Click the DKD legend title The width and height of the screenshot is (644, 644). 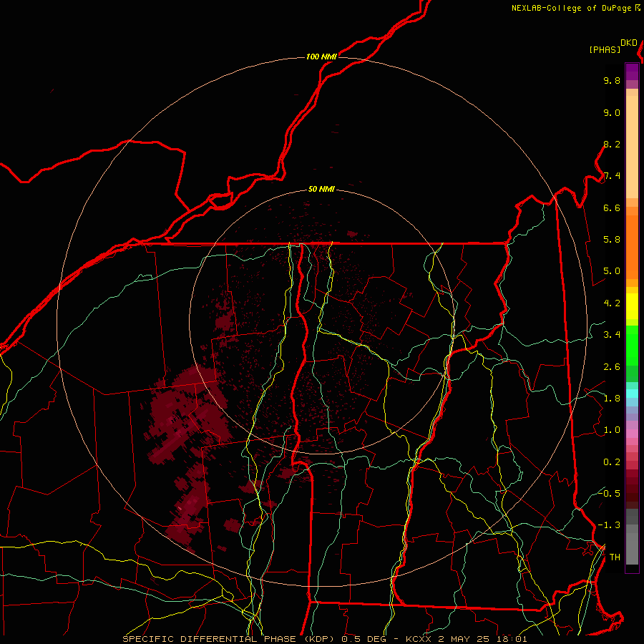tap(629, 43)
